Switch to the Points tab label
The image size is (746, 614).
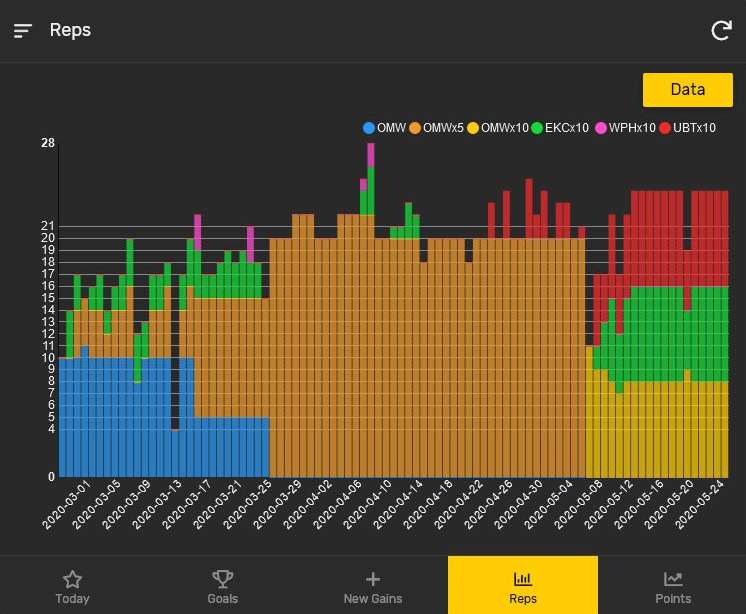pyautogui.click(x=673, y=599)
